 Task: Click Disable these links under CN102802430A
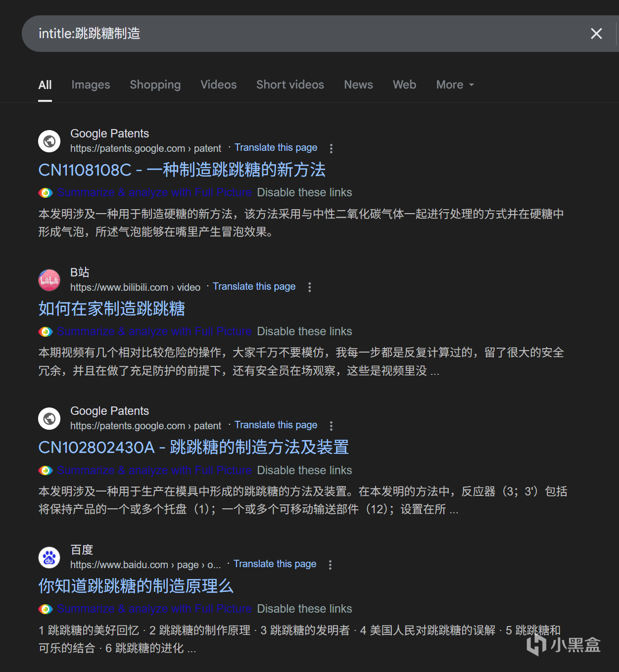coord(304,471)
